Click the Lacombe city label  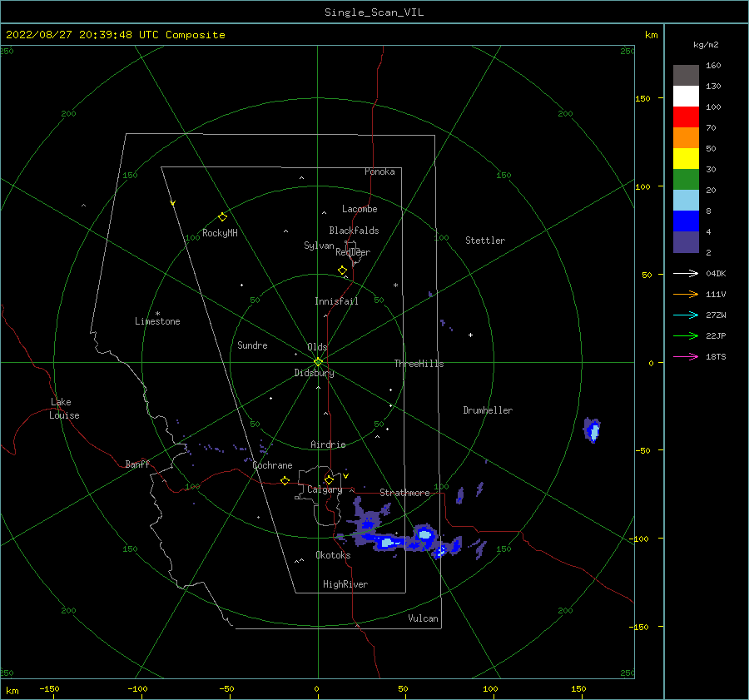[x=360, y=209]
